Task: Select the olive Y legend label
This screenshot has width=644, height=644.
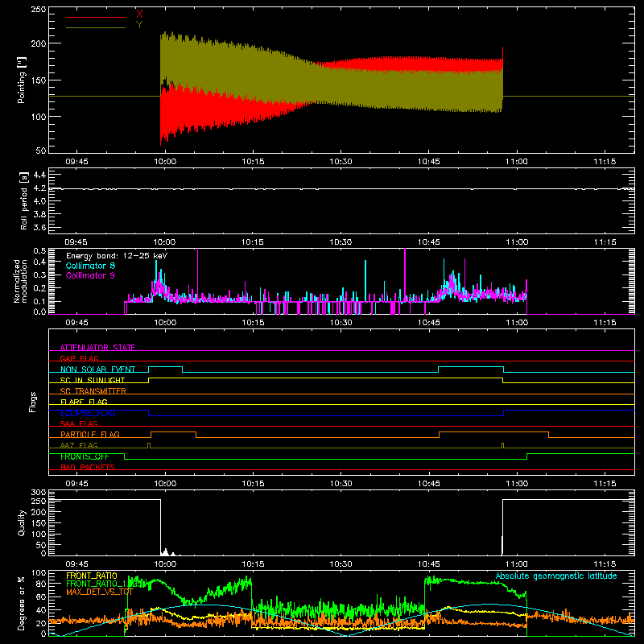Action: click(139, 25)
